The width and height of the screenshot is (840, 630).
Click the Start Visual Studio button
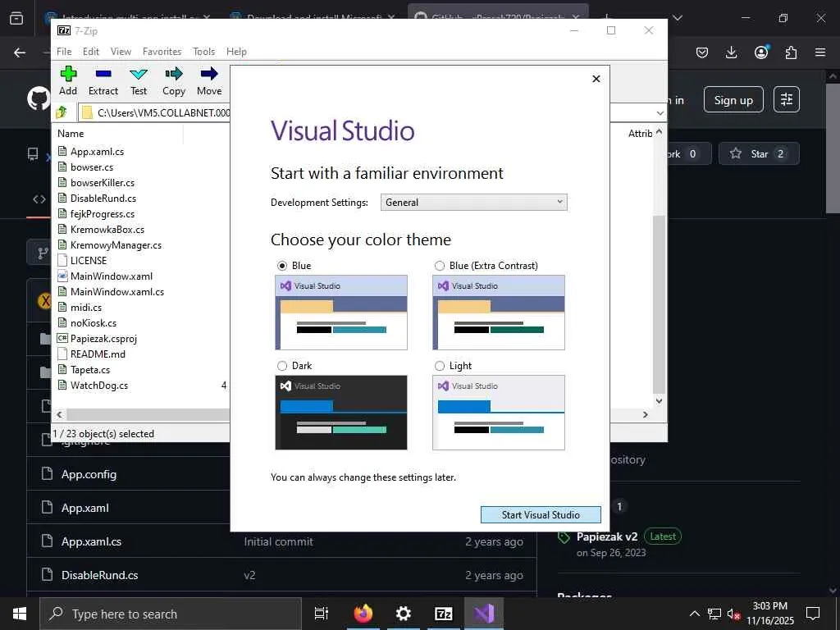coord(541,515)
